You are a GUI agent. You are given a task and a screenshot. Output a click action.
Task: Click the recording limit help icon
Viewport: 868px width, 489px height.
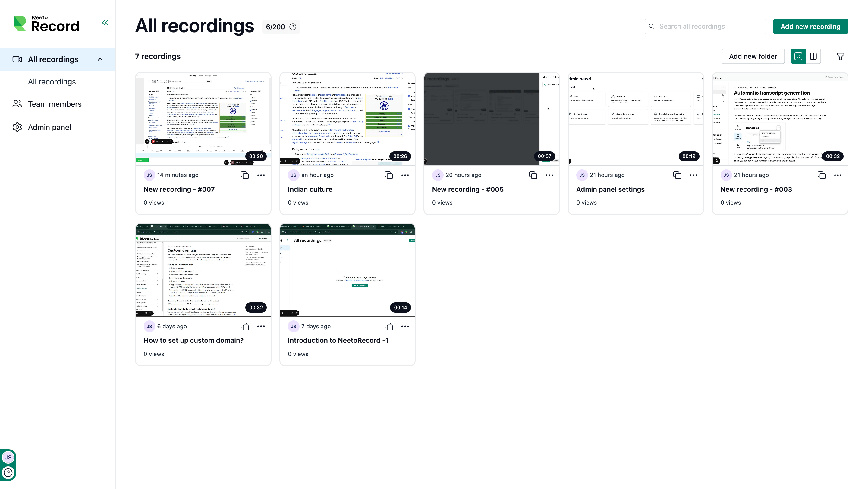pyautogui.click(x=293, y=27)
